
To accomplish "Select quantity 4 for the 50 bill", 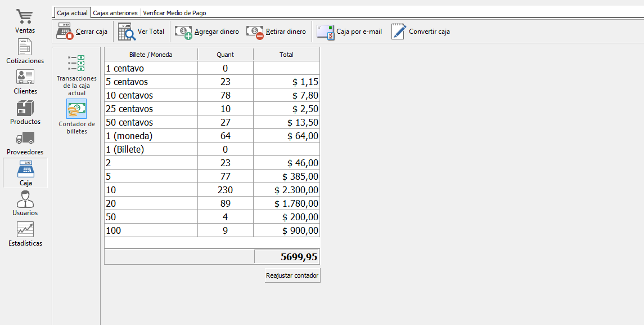I will click(x=225, y=217).
